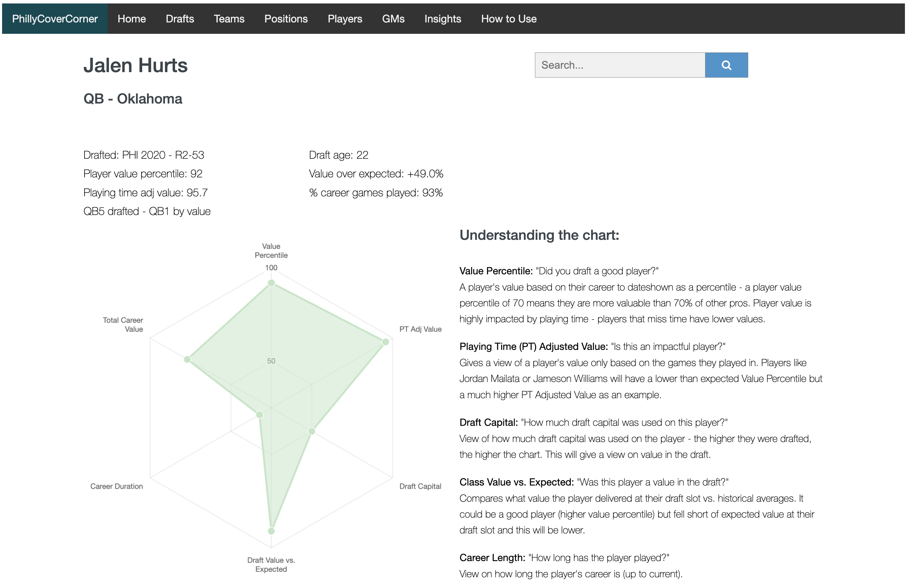Click the Value Percentile data point on radar
The height and width of the screenshot is (588, 907).
pyautogui.click(x=271, y=283)
